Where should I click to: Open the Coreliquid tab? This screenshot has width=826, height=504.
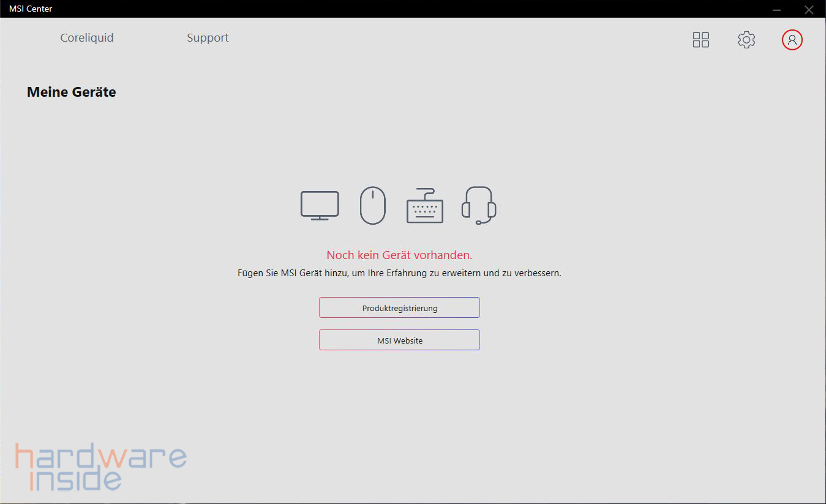87,38
